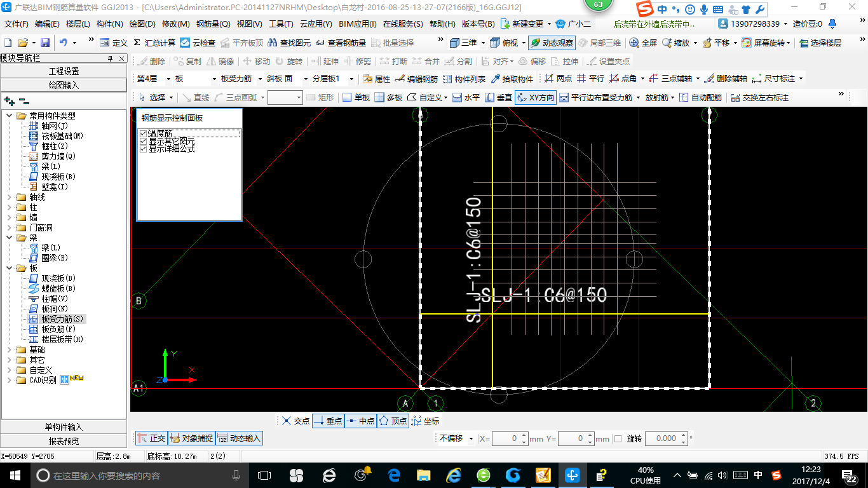Click 删除辅轴 delete auxiliary axis
The width and height of the screenshot is (868, 488).
pyautogui.click(x=726, y=79)
